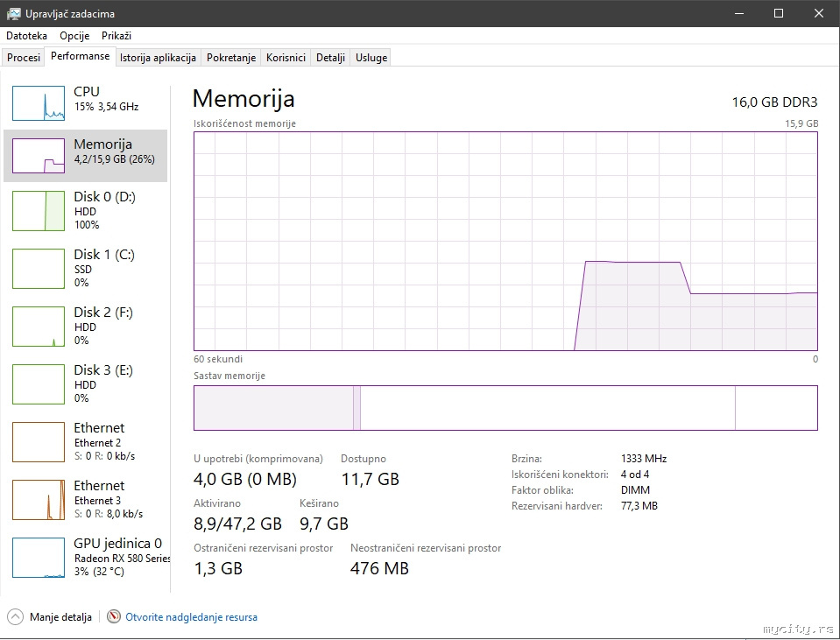
Task: Click the resource monitor icon
Action: point(114,617)
